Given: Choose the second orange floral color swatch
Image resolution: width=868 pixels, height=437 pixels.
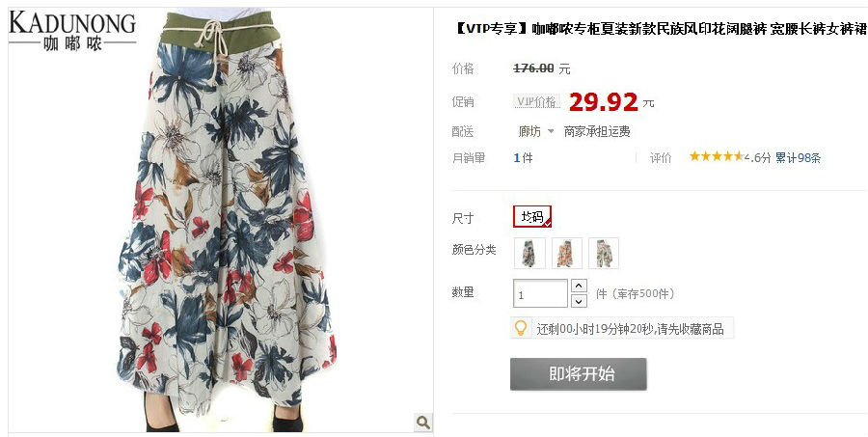Looking at the screenshot, I should point(567,253).
